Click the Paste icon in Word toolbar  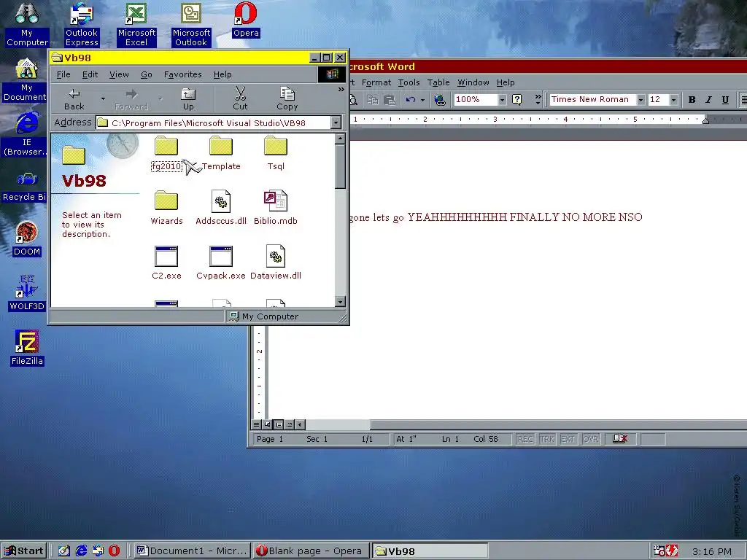[390, 99]
